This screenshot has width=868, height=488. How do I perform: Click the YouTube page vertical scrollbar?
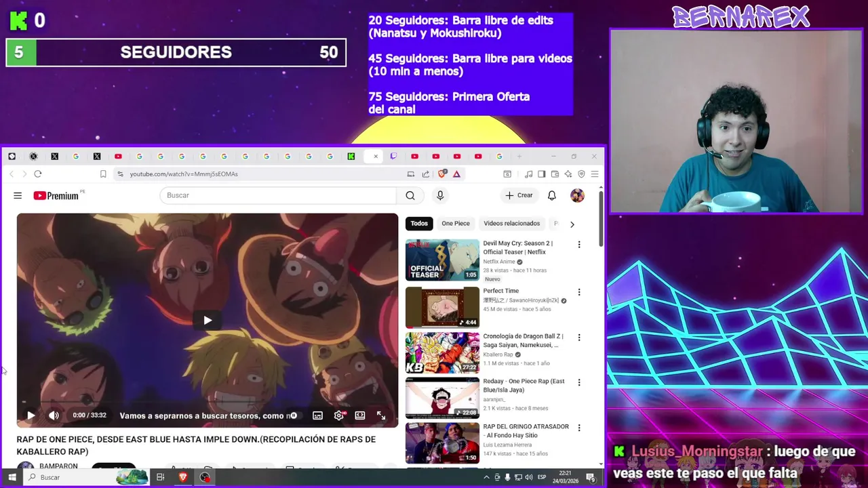pyautogui.click(x=601, y=219)
